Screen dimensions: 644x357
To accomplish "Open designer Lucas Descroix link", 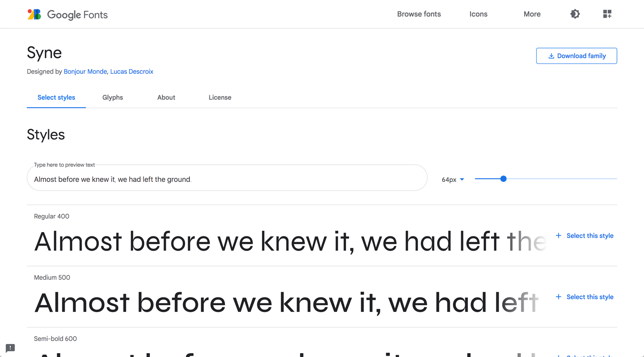I will [x=132, y=72].
